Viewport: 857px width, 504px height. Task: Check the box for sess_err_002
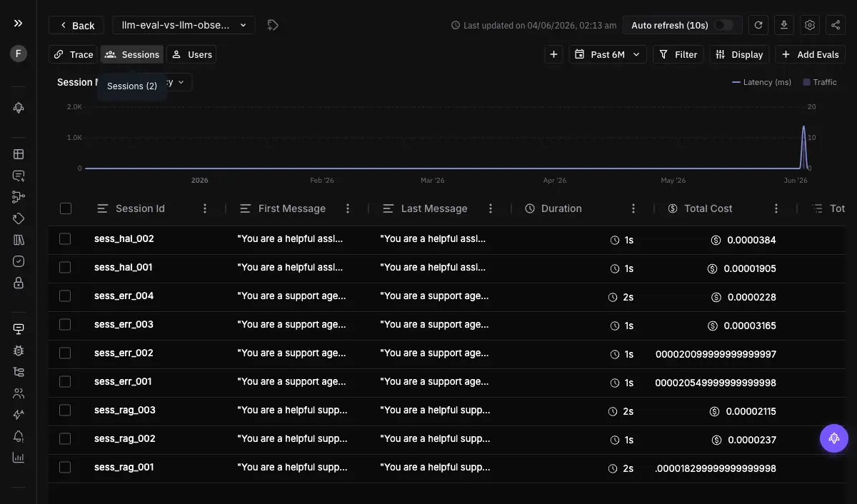tap(65, 353)
